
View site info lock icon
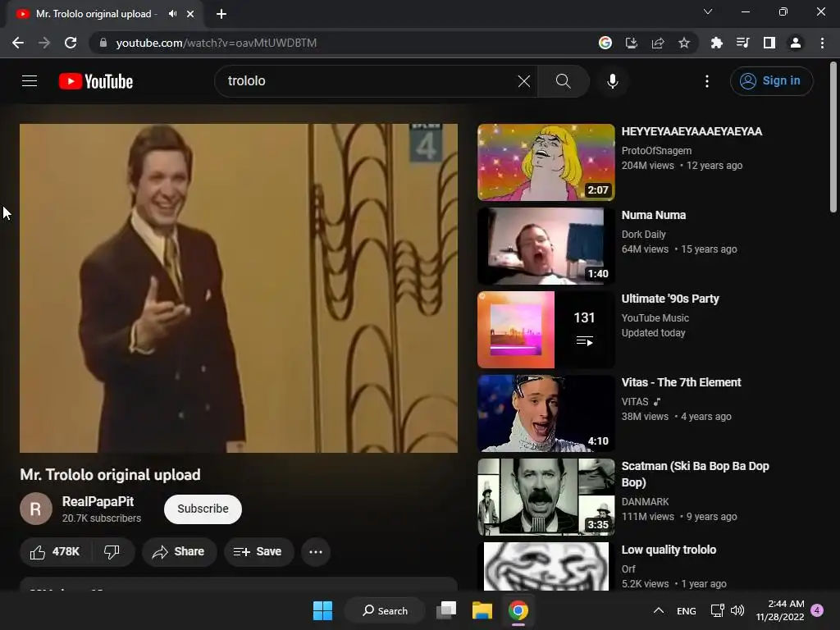103,43
